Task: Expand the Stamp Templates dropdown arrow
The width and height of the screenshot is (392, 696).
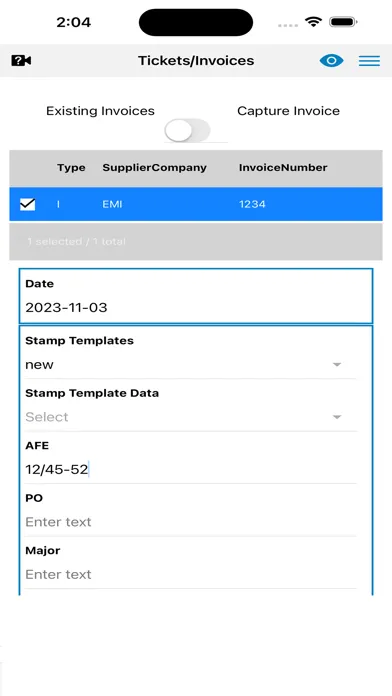Action: tap(337, 364)
